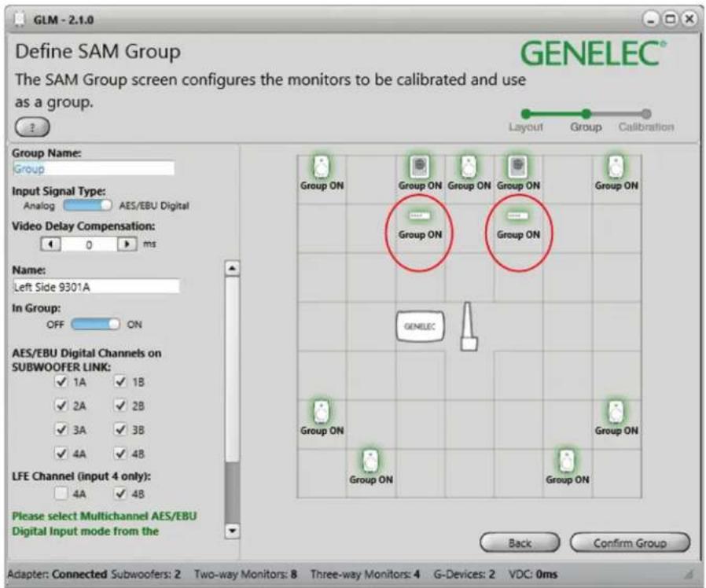
Task: Toggle the In Group OFF/ON switch
Action: (95, 324)
